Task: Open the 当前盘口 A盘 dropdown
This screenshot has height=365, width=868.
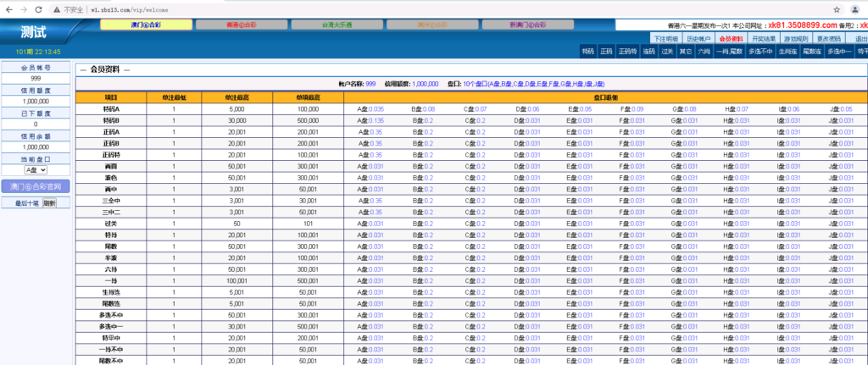Action: pyautogui.click(x=36, y=169)
